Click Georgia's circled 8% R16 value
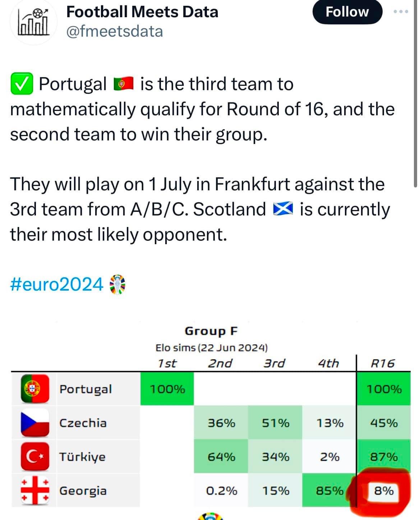Screen dimensions: 420x520 [x=384, y=491]
